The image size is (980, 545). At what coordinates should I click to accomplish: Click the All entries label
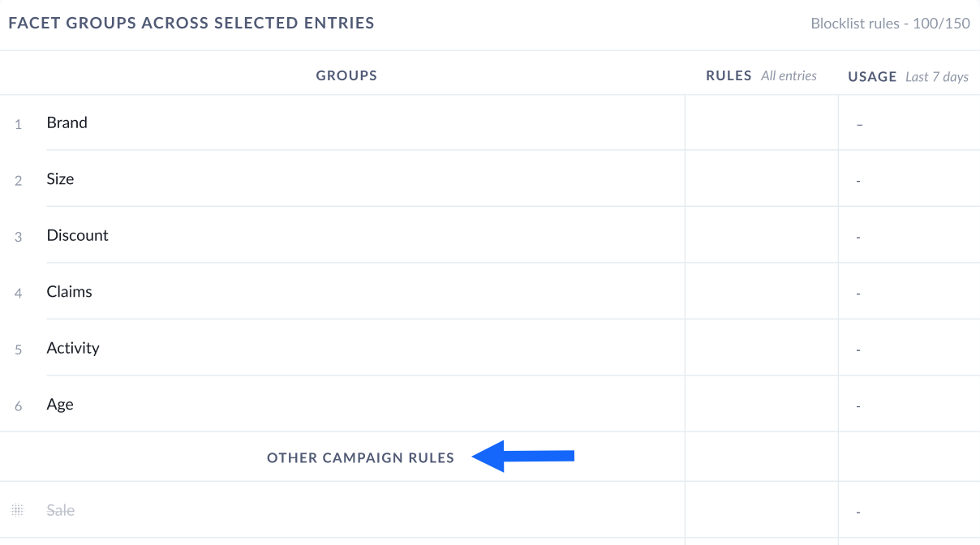789,75
